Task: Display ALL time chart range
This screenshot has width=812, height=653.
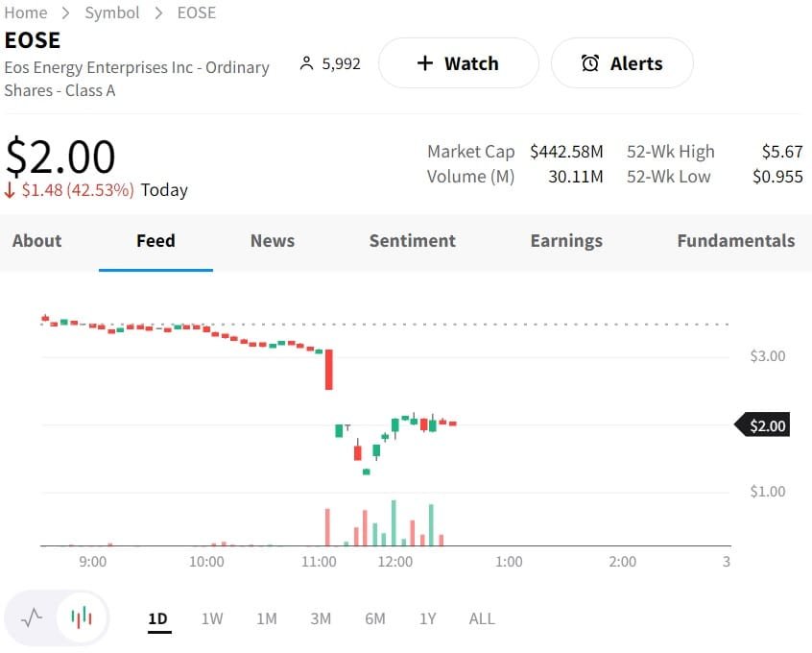Action: [x=482, y=618]
